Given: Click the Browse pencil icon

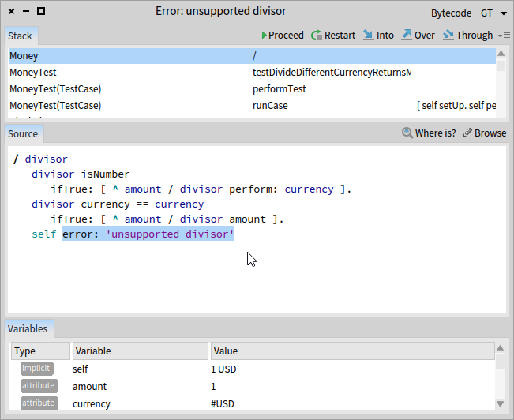Looking at the screenshot, I should [467, 133].
